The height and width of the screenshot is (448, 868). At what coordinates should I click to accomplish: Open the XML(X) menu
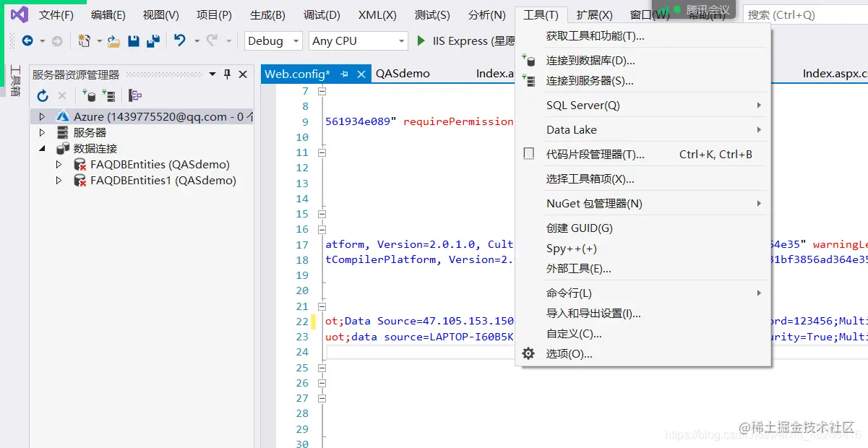tap(377, 14)
